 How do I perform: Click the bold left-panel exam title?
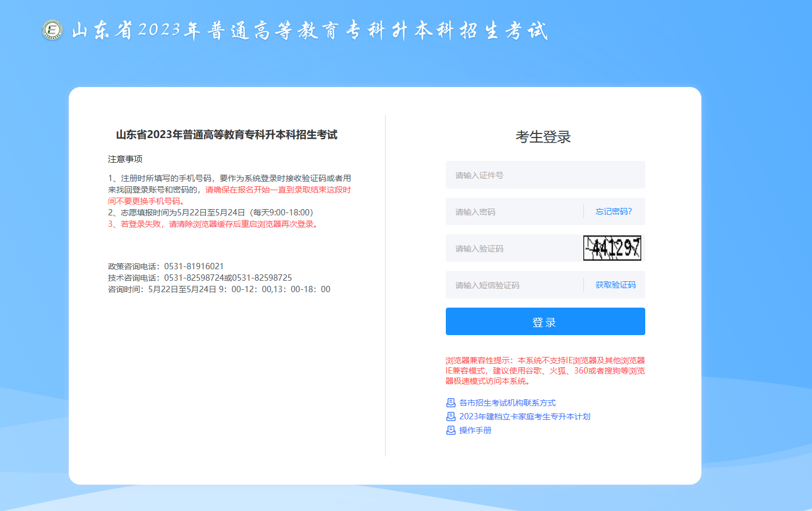(x=226, y=135)
